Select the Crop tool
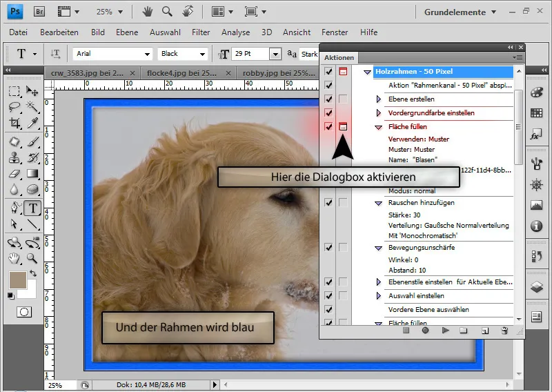Screen dimensions: 552x392 tap(14, 123)
